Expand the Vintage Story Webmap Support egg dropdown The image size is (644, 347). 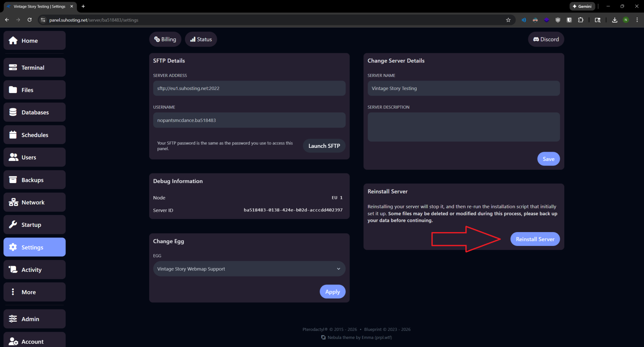pyautogui.click(x=249, y=269)
